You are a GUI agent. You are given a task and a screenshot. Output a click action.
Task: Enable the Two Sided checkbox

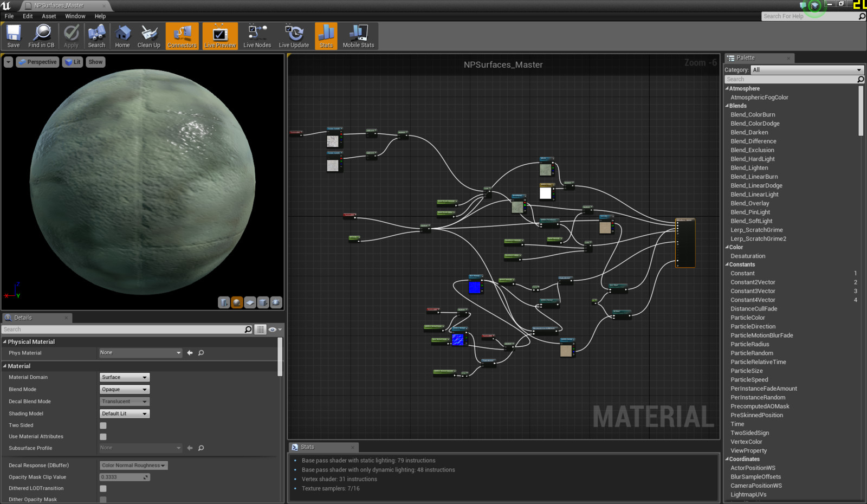tap(103, 425)
